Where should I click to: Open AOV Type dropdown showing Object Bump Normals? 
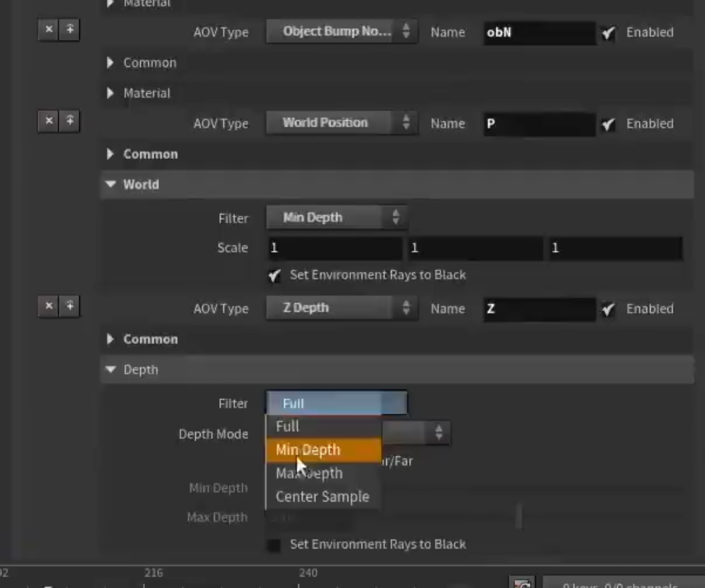click(x=341, y=32)
